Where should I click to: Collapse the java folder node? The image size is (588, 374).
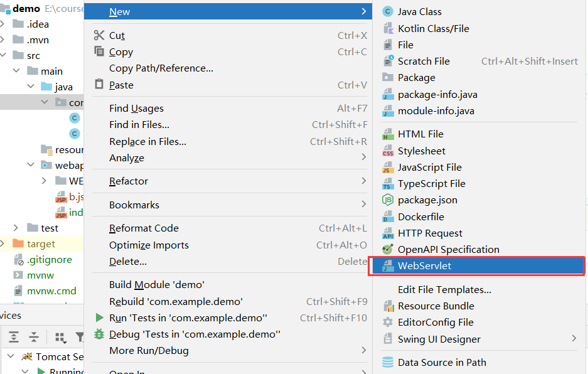(x=30, y=87)
